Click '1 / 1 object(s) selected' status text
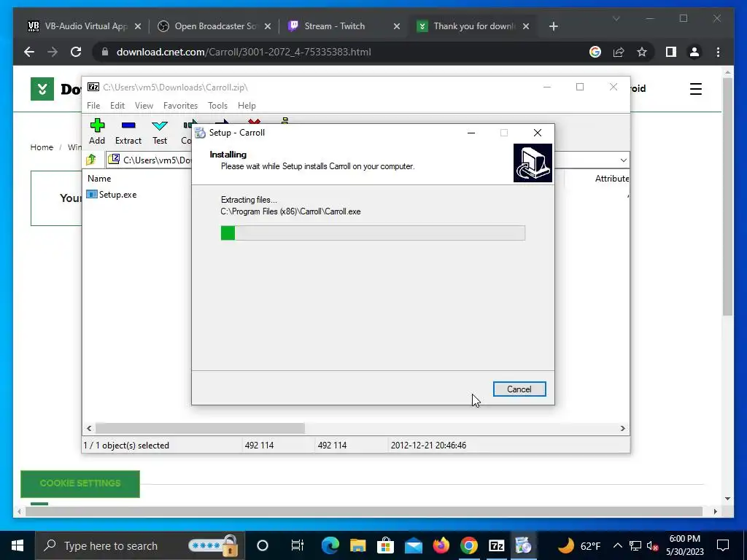This screenshot has height=560, width=747. (126, 446)
